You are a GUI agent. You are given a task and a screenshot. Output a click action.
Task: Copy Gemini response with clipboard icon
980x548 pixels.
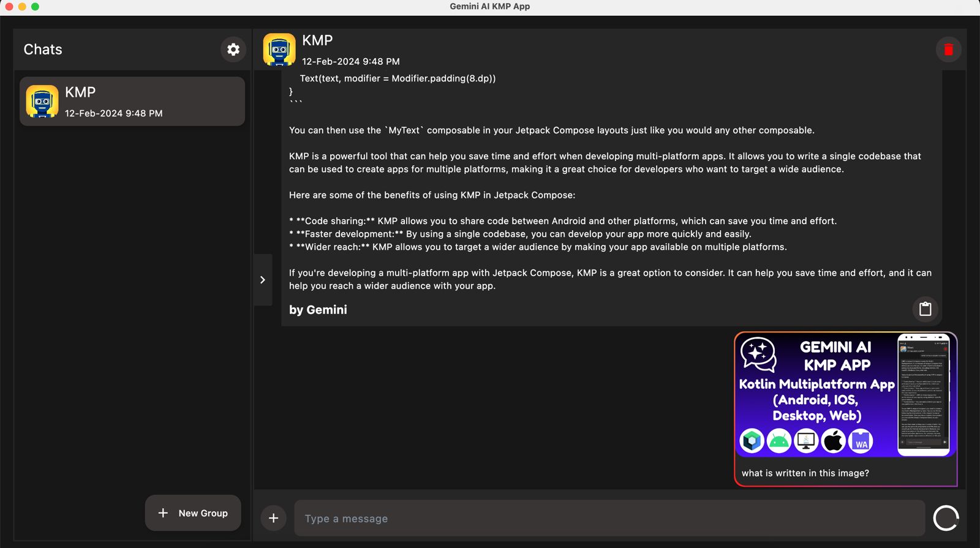(x=925, y=309)
